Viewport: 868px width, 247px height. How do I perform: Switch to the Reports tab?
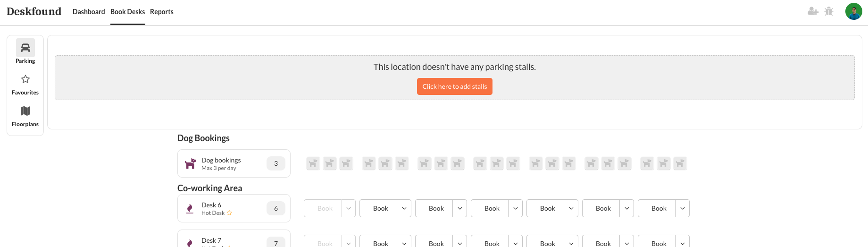tap(162, 12)
